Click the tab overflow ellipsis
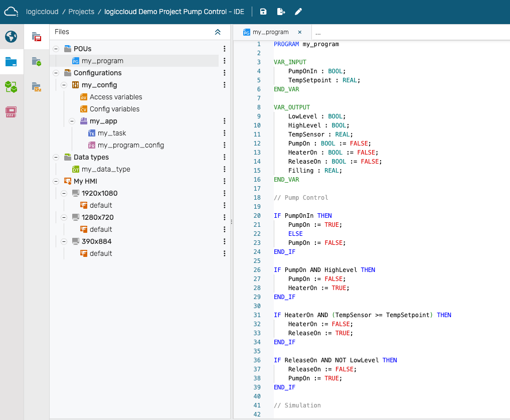Viewport: 510px width, 420px height. [318, 32]
